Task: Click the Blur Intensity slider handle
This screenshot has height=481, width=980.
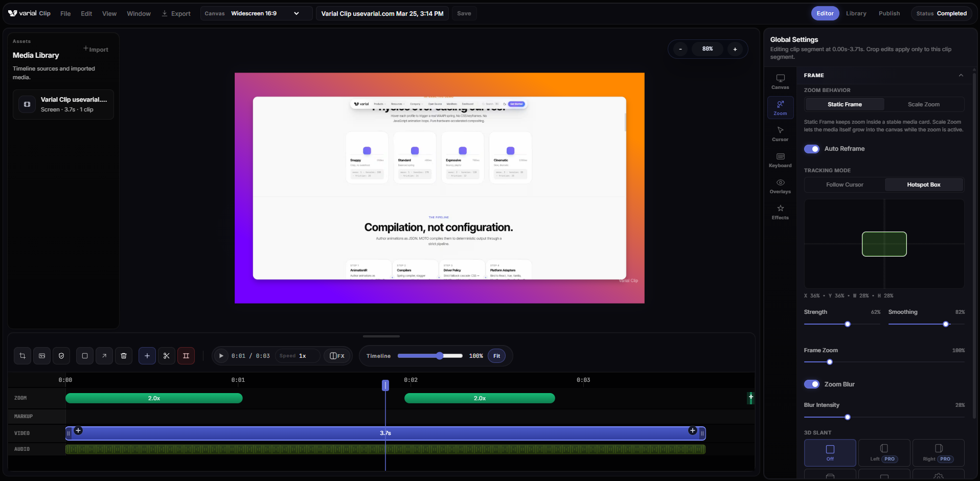Action: click(848, 417)
